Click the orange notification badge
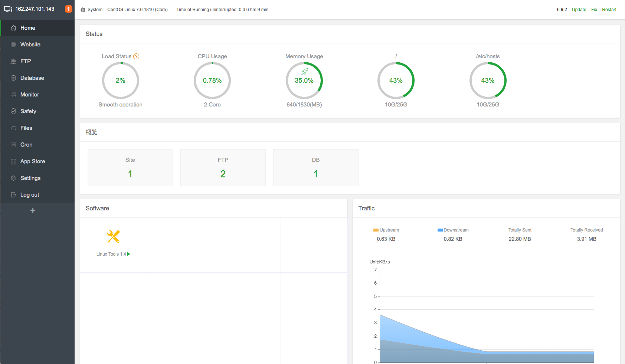The height and width of the screenshot is (364, 625). pyautogui.click(x=68, y=9)
